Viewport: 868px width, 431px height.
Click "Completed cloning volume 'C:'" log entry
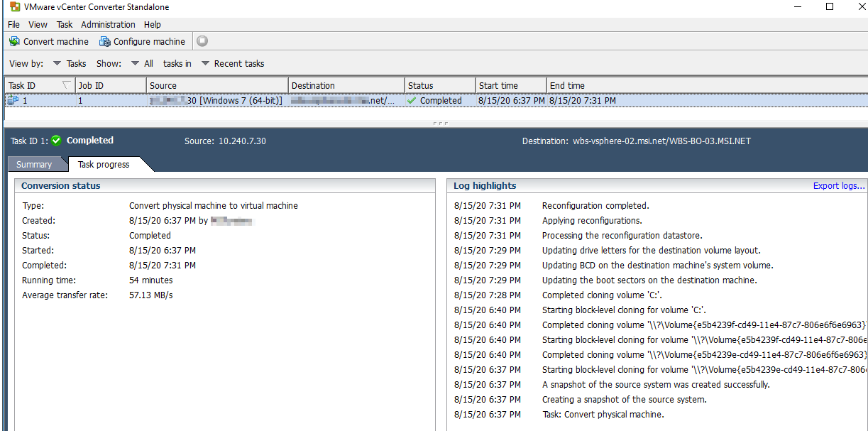(x=602, y=295)
